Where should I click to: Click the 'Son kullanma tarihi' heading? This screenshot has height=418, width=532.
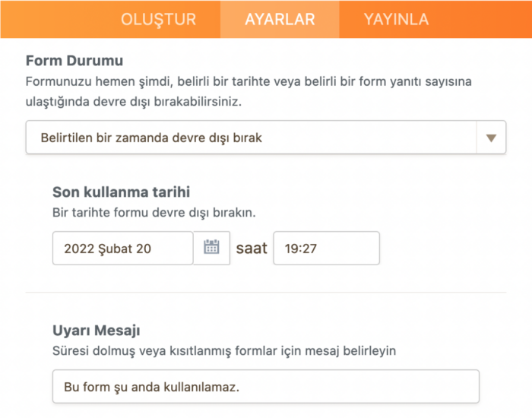[121, 192]
